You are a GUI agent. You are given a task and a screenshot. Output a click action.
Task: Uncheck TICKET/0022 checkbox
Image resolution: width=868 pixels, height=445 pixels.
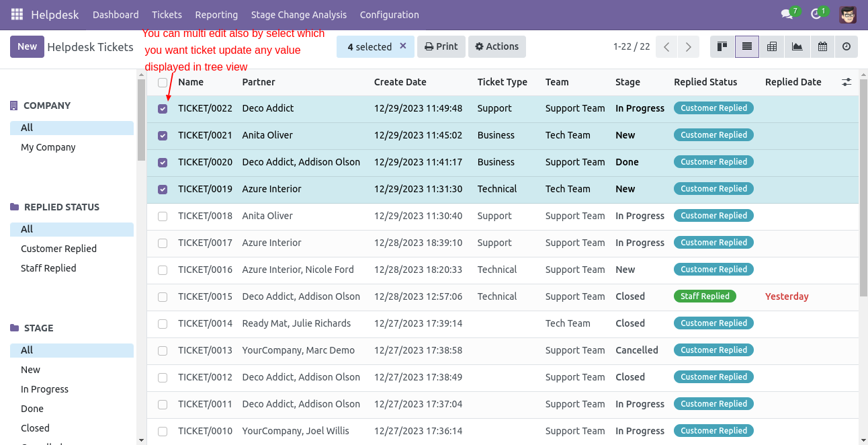pyautogui.click(x=163, y=108)
